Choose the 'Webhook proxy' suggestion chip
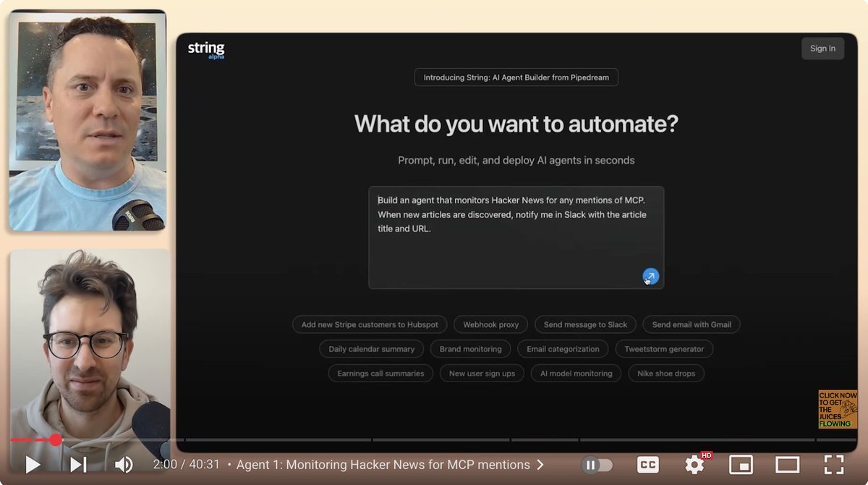 490,324
